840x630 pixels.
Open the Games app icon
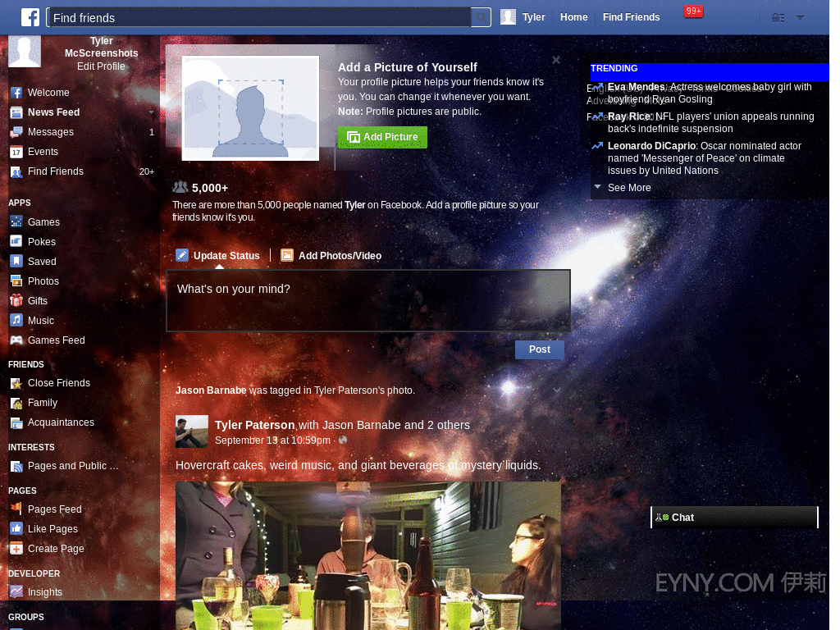(x=16, y=221)
